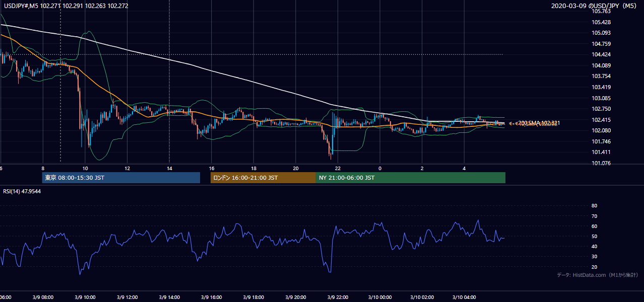Click the 3/9 10:00 time label

[x=85, y=297]
